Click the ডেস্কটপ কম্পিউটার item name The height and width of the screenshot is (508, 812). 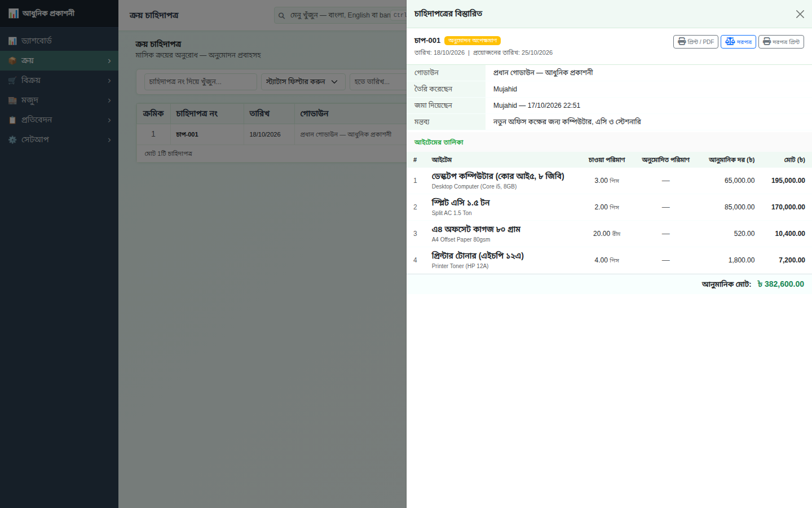coord(498,176)
